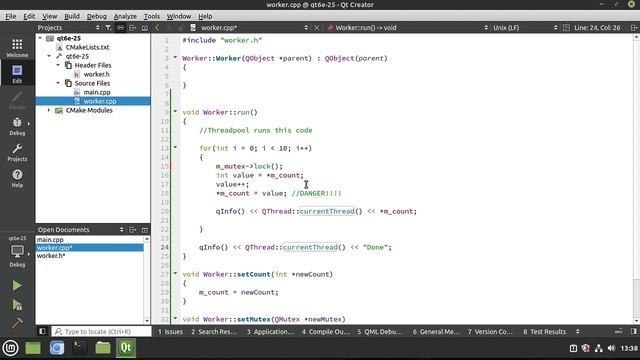
Task: Show the Issues output pane
Action: click(170, 331)
